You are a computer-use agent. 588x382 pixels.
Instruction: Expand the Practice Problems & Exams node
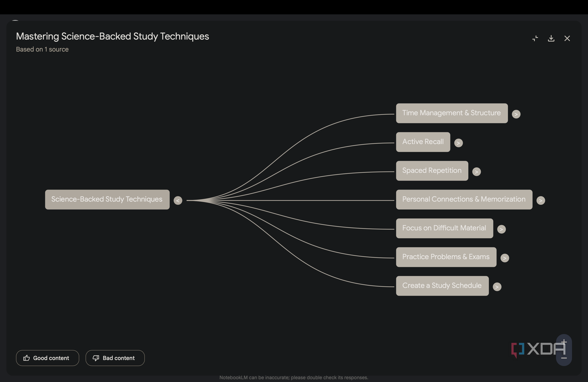tap(505, 258)
